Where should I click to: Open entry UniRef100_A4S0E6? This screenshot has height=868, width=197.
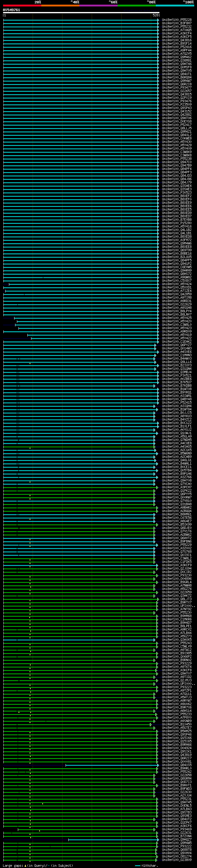[176, 352]
